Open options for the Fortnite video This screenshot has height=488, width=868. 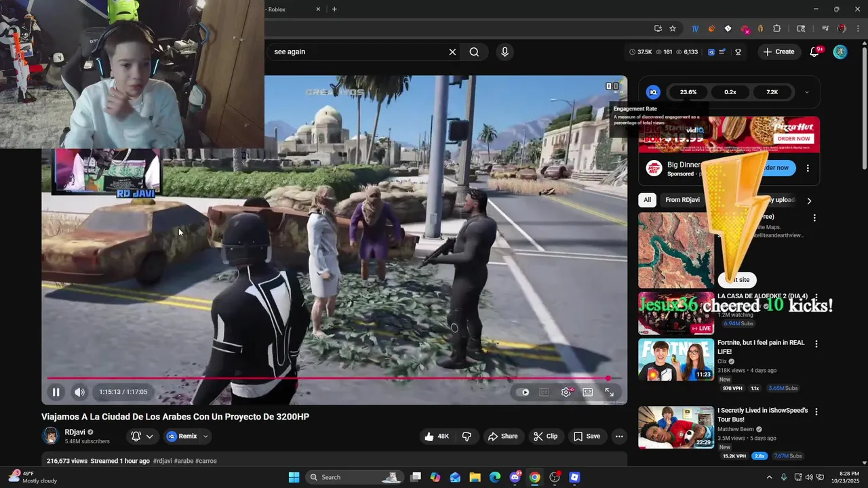[816, 344]
